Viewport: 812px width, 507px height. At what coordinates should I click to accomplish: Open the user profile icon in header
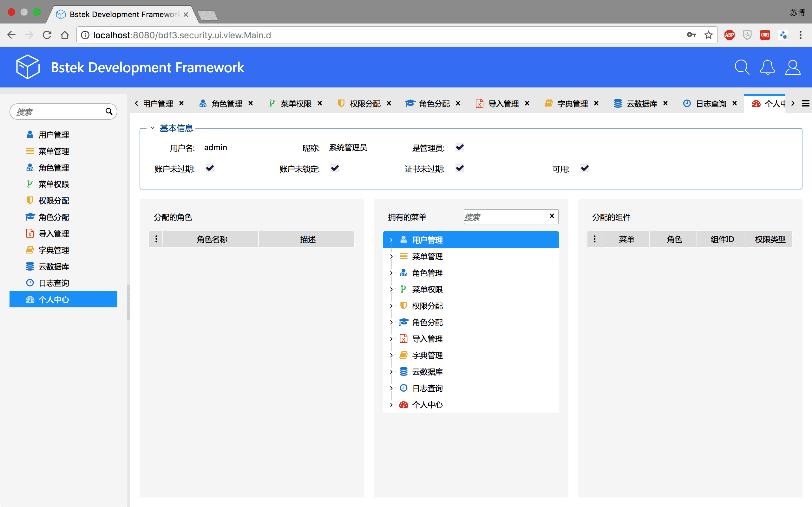click(x=793, y=67)
